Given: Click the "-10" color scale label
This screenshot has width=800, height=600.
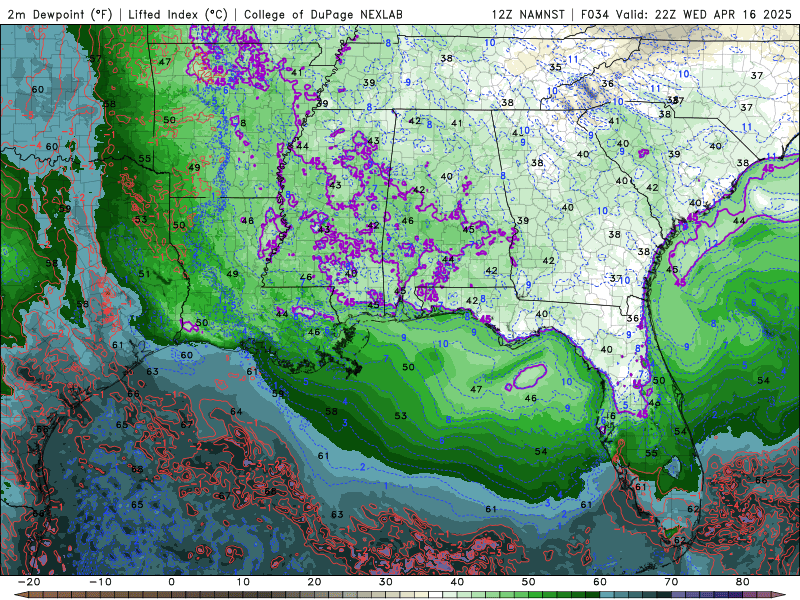Looking at the screenshot, I should coord(100,582).
